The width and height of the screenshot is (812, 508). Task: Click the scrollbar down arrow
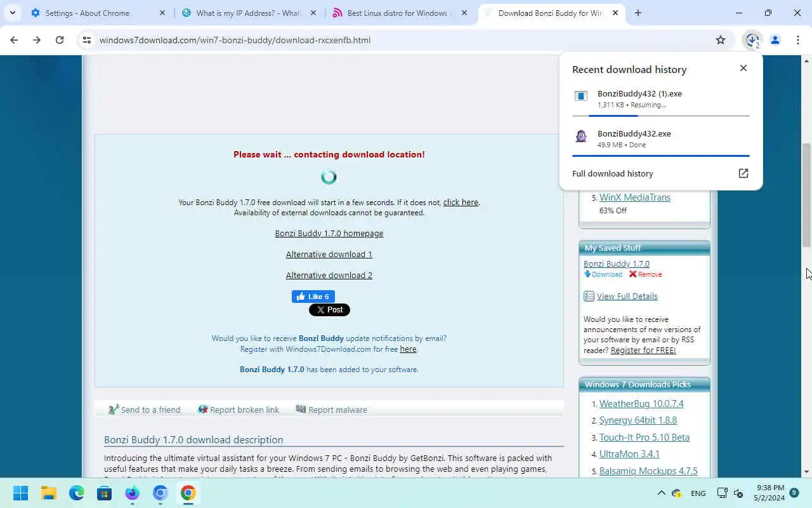pyautogui.click(x=807, y=472)
